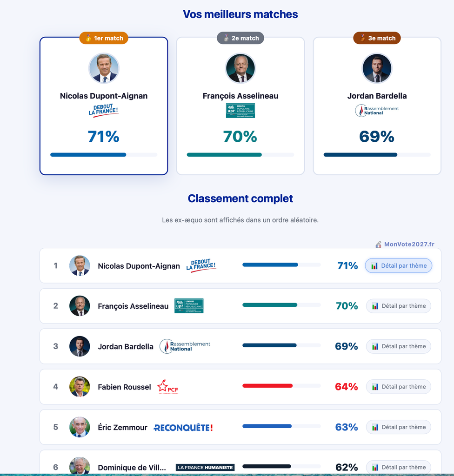Image resolution: width=454 pixels, height=476 pixels.
Task: Click the Debout la France logo in row 1
Action: click(201, 265)
